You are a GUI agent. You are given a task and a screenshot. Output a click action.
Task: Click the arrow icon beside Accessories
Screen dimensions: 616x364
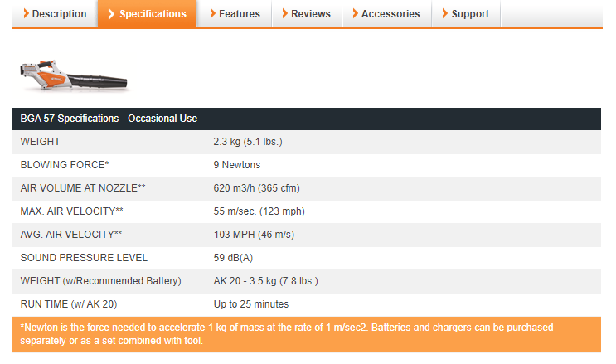click(x=356, y=13)
